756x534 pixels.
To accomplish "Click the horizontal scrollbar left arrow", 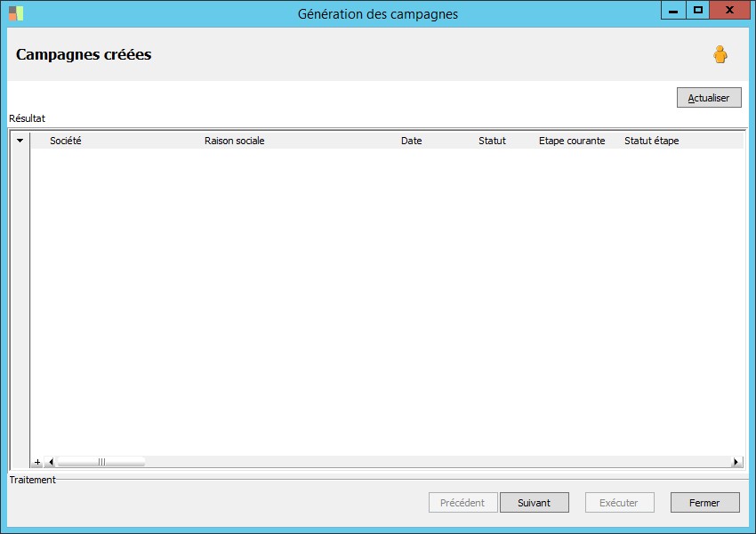I will (51, 462).
